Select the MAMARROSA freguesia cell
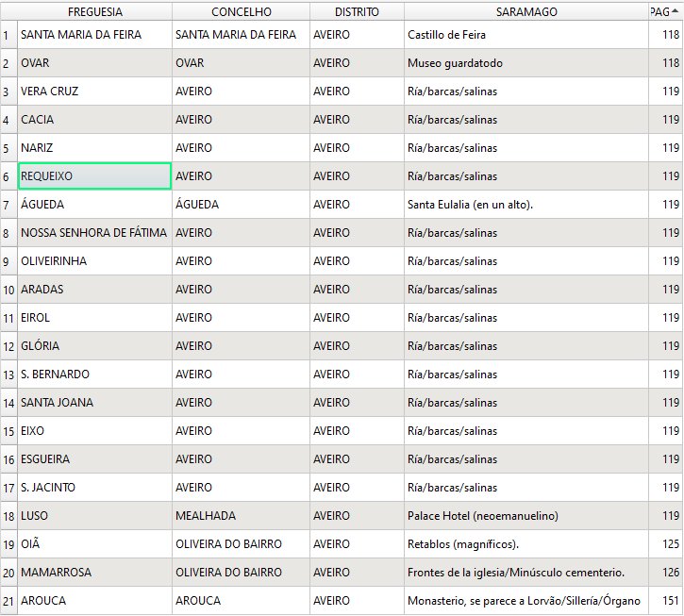The height and width of the screenshot is (616, 684). coord(94,573)
